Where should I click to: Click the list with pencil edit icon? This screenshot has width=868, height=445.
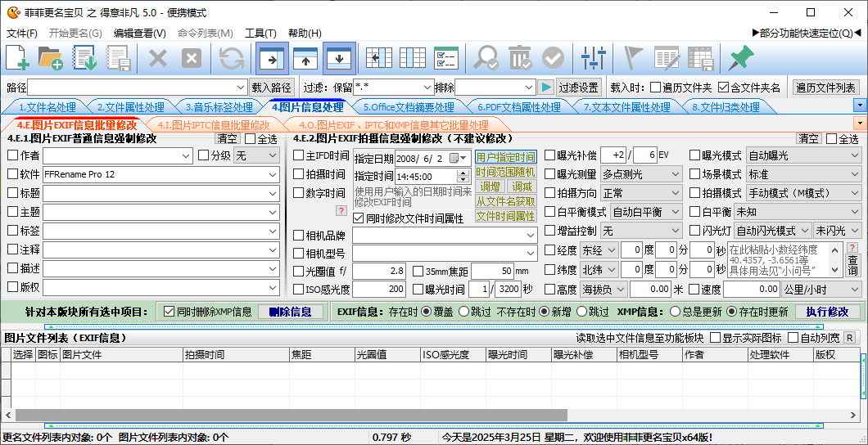pyautogui.click(x=667, y=58)
